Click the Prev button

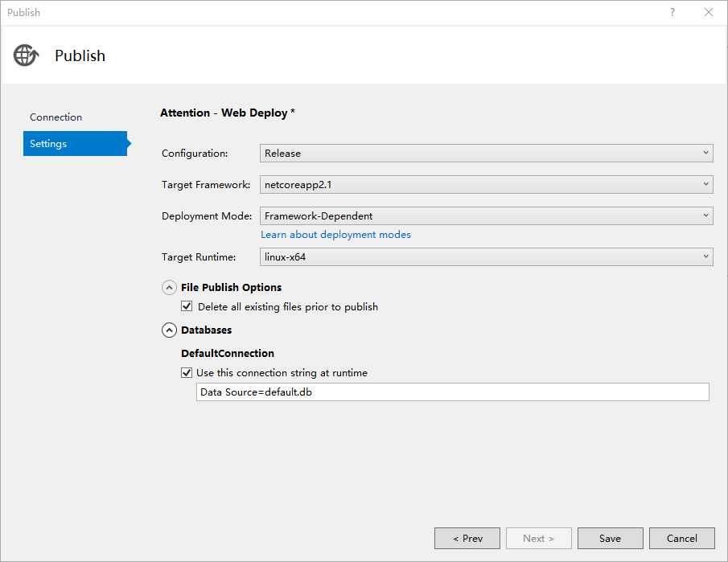click(467, 538)
